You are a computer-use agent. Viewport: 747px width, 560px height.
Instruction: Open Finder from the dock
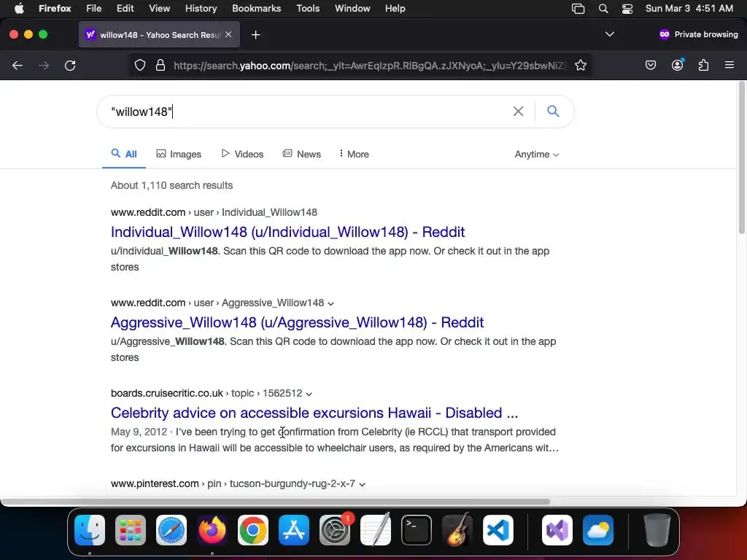tap(90, 530)
